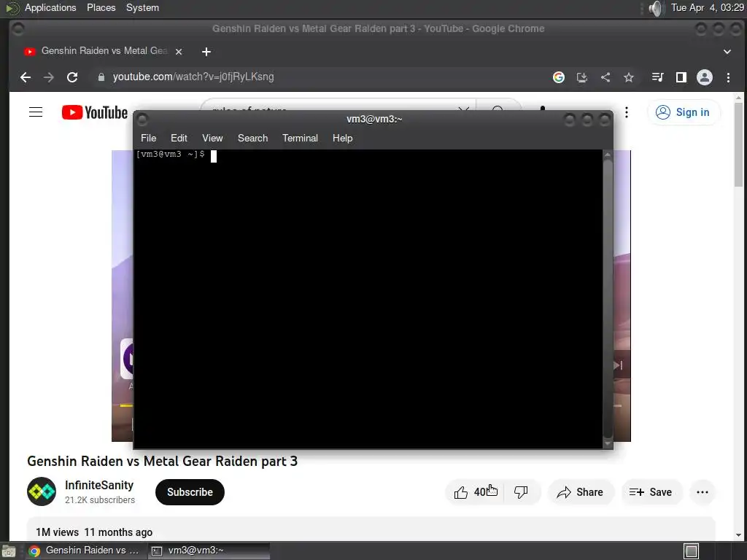Open the terminal Search menu
This screenshot has width=747, height=560.
click(252, 138)
